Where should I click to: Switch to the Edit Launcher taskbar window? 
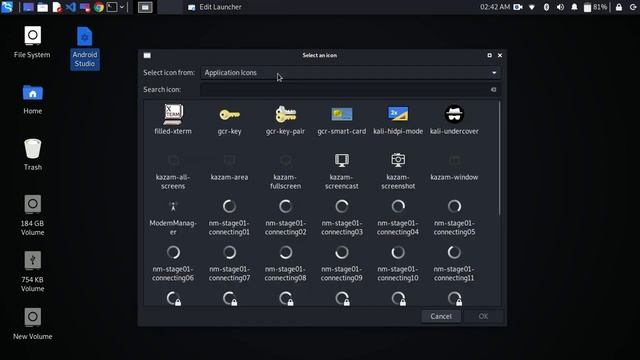pyautogui.click(x=215, y=7)
